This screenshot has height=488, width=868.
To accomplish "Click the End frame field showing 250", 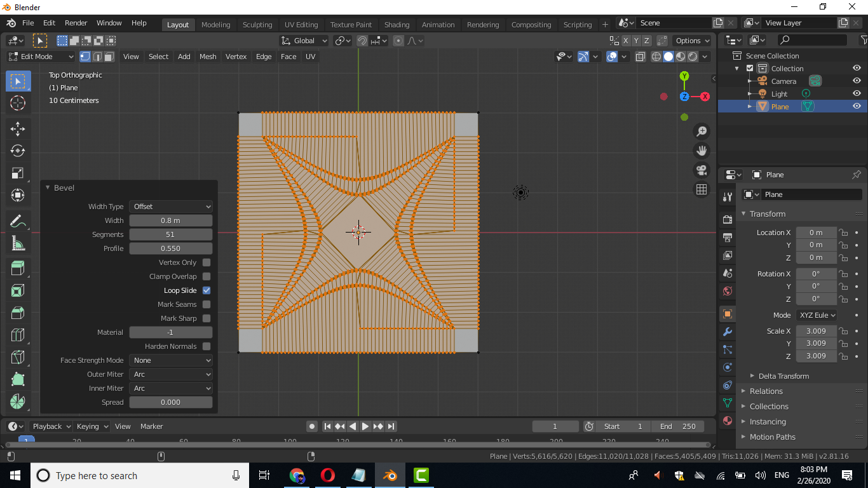I will [678, 426].
